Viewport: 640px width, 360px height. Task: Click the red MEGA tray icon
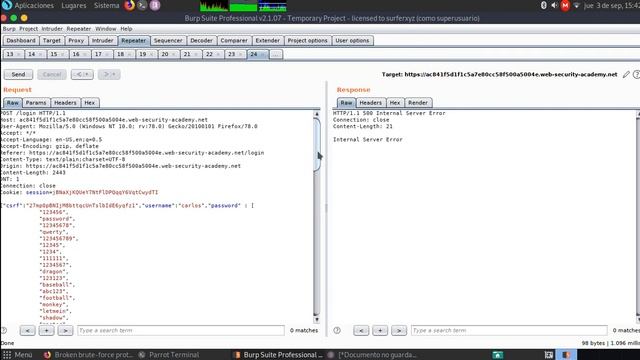pos(565,5)
